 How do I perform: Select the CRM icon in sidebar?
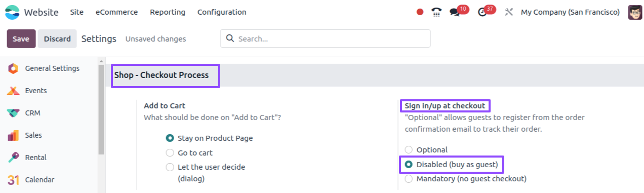(14, 113)
